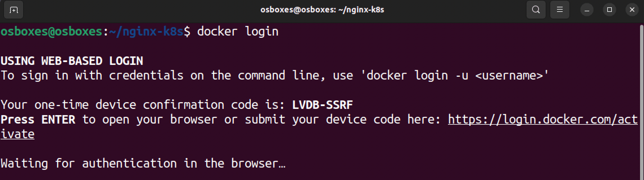Open the hamburger menu

tap(560, 10)
